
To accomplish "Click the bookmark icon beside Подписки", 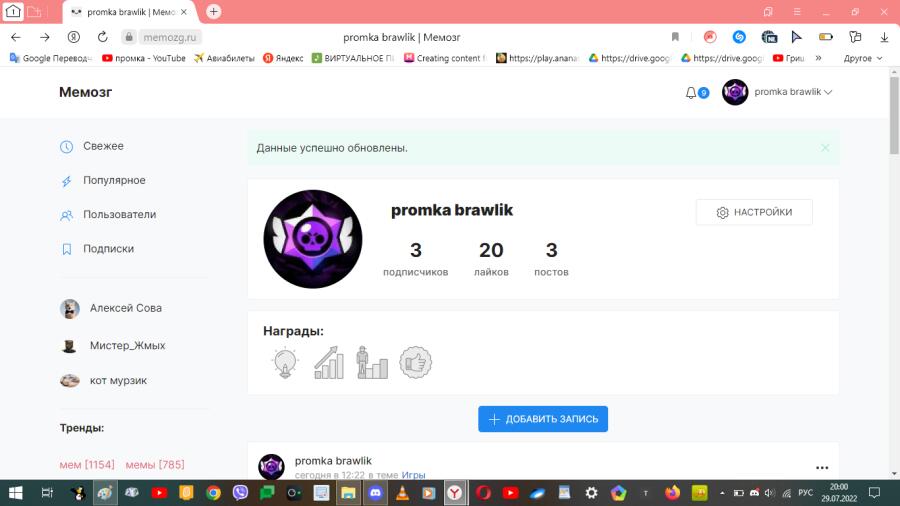I will point(67,250).
